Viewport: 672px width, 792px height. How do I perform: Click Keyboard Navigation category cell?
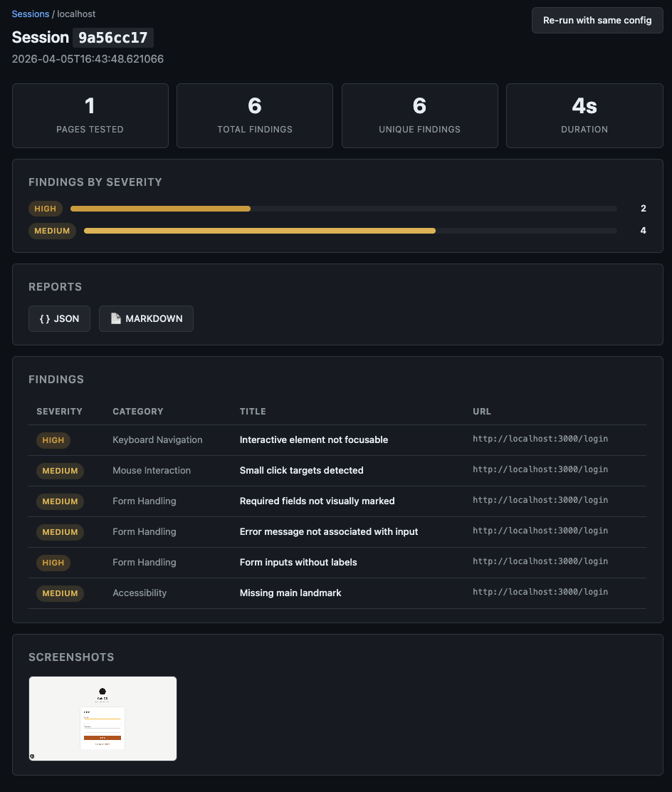(157, 440)
